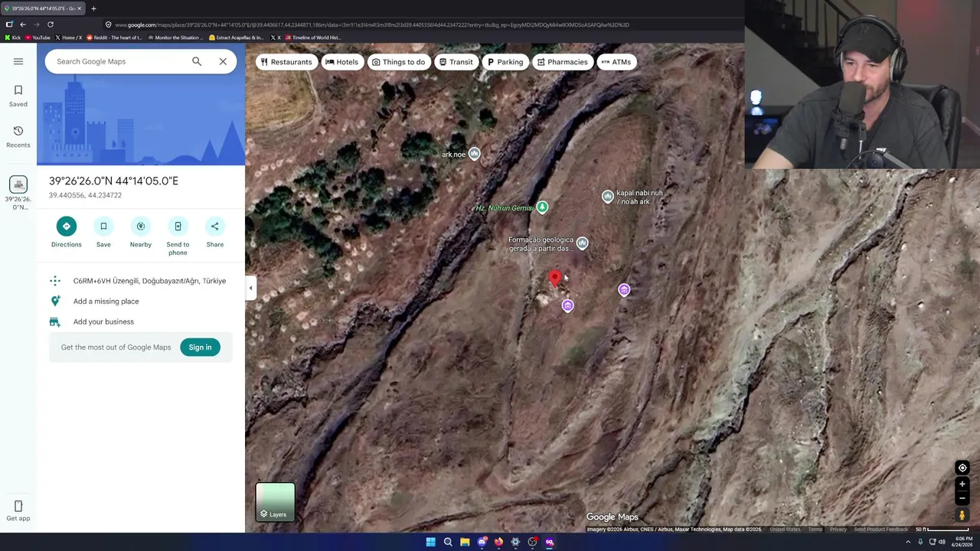
Task: Open the Terms link in the map footer
Action: click(815, 530)
